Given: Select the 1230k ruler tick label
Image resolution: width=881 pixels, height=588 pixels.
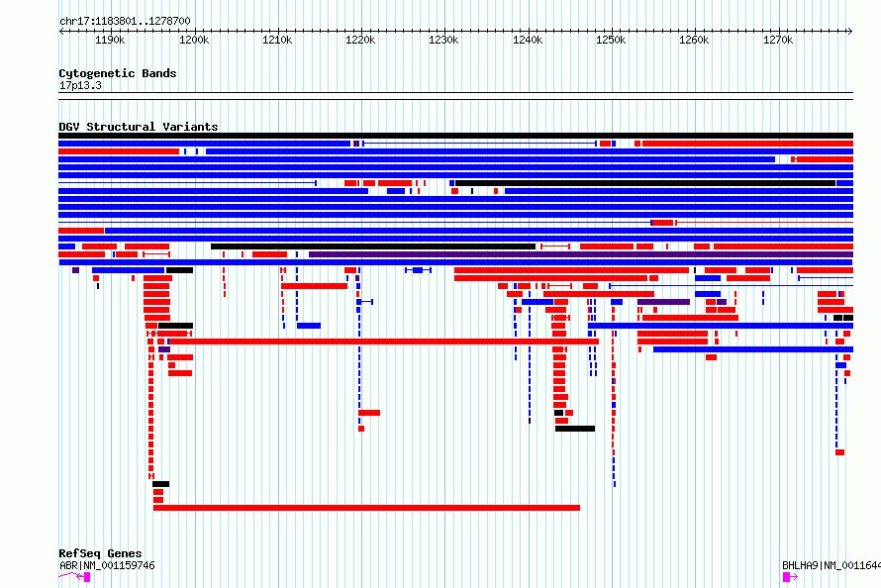Looking at the screenshot, I should coord(443,41).
